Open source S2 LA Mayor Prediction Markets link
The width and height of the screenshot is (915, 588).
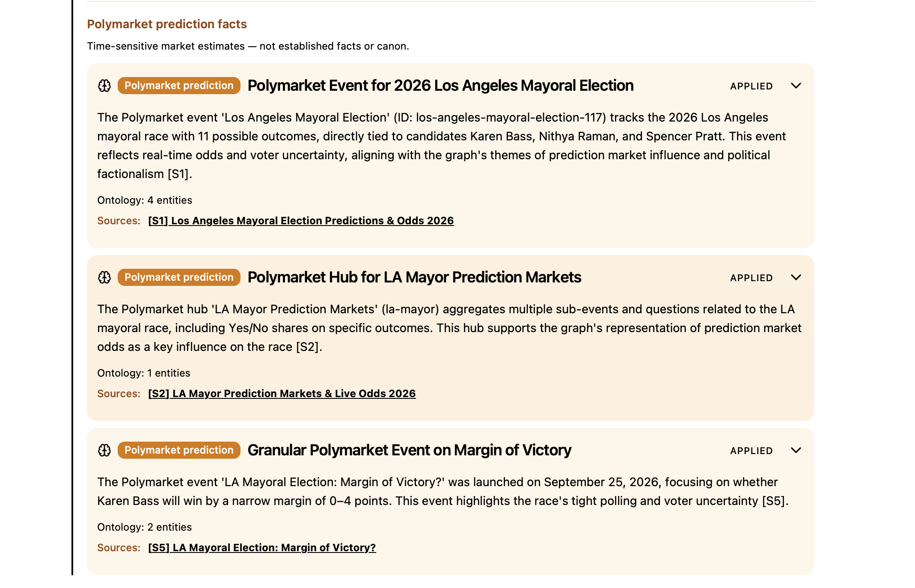282,394
